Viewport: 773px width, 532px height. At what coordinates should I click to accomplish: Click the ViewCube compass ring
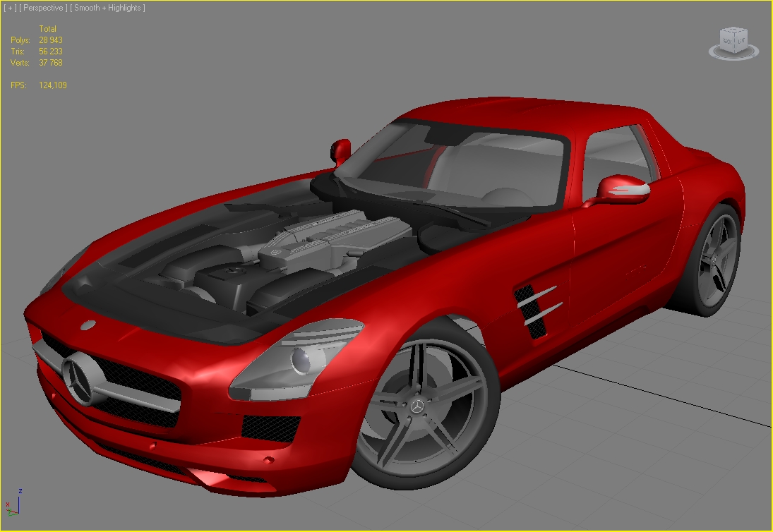click(733, 53)
